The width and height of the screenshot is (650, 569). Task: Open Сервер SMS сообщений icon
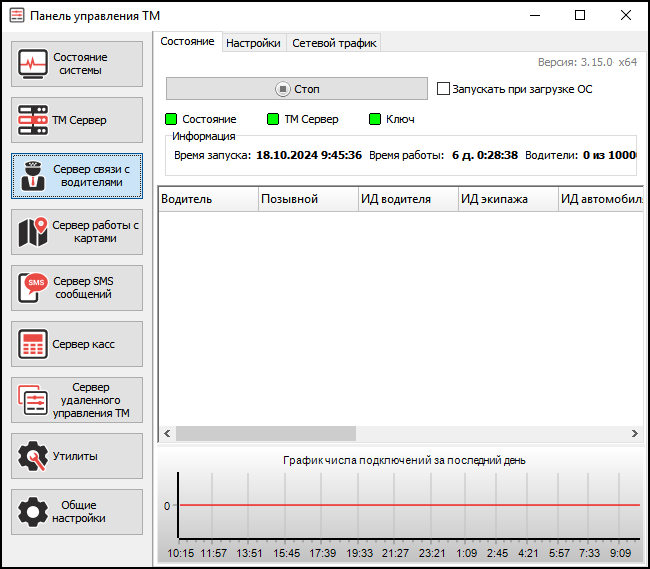click(35, 288)
